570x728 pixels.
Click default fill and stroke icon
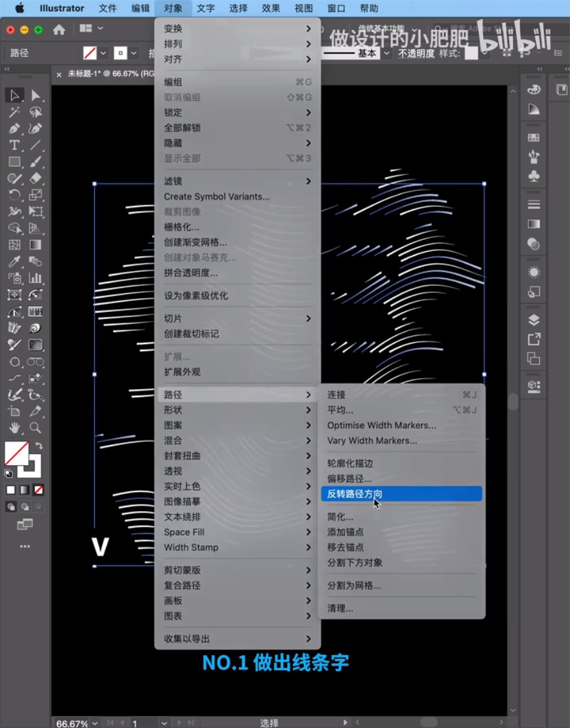pyautogui.click(x=8, y=474)
